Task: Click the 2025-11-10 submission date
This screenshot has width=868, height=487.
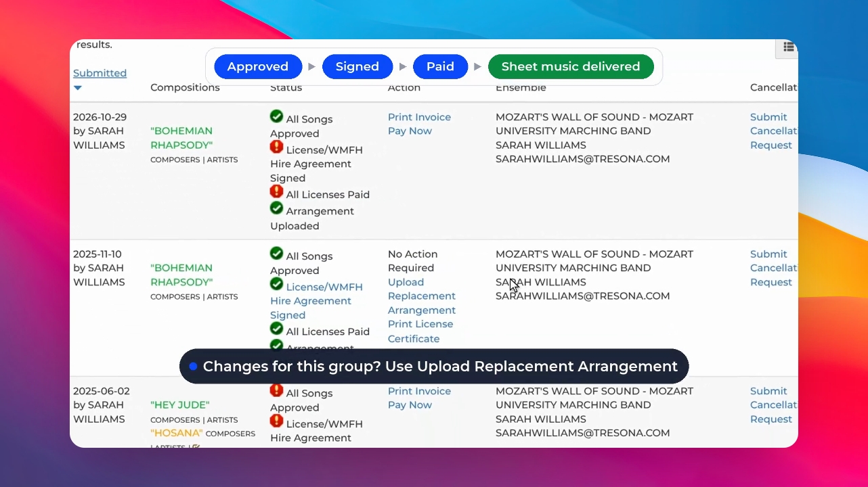Action: [x=97, y=254]
